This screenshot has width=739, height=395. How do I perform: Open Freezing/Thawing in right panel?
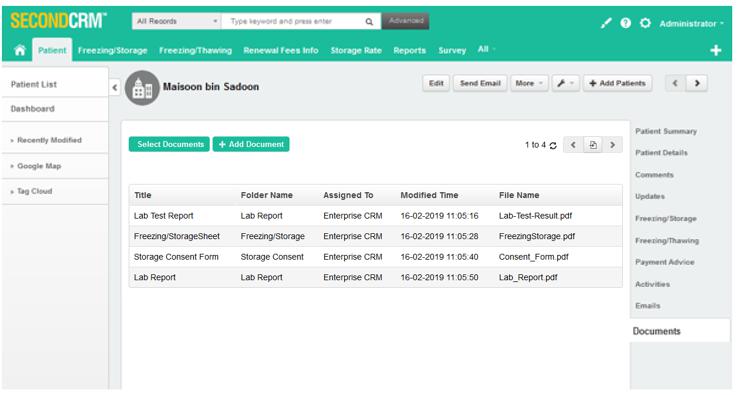tap(667, 240)
